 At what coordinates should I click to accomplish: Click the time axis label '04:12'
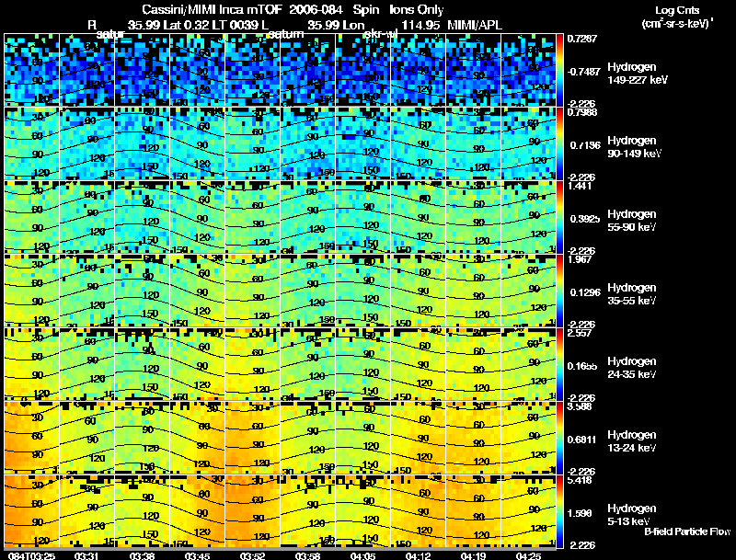[x=419, y=555]
